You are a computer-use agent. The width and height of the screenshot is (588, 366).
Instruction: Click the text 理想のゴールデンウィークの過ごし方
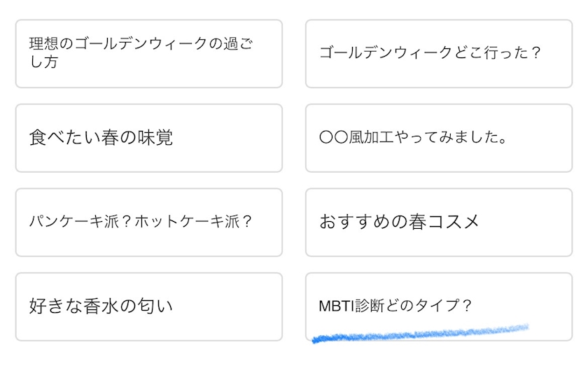click(140, 53)
